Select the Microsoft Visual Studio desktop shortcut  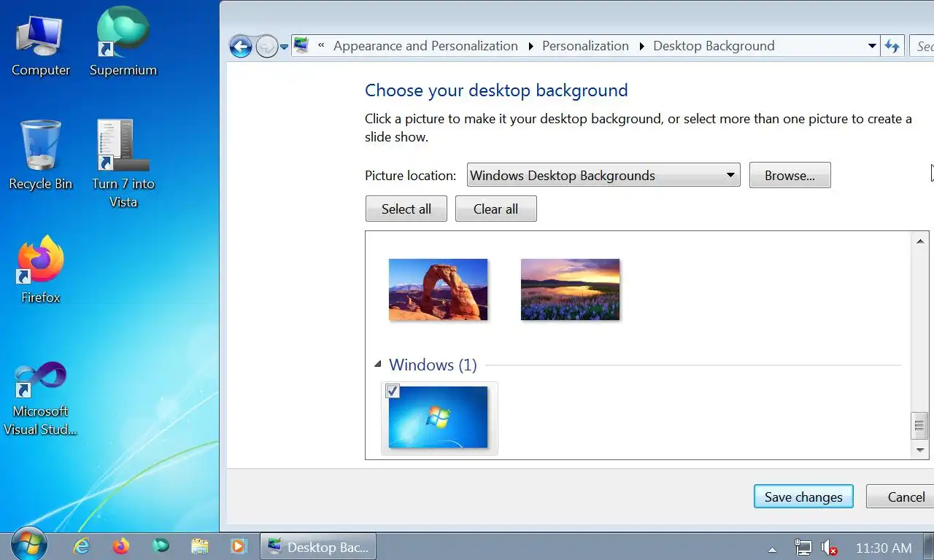[x=41, y=400]
